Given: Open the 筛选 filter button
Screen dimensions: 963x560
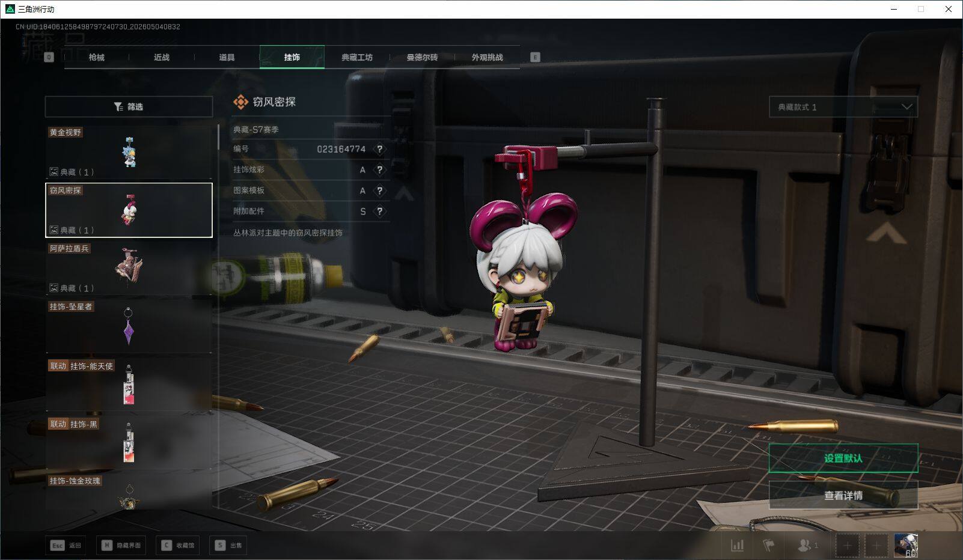Looking at the screenshot, I should coord(129,106).
